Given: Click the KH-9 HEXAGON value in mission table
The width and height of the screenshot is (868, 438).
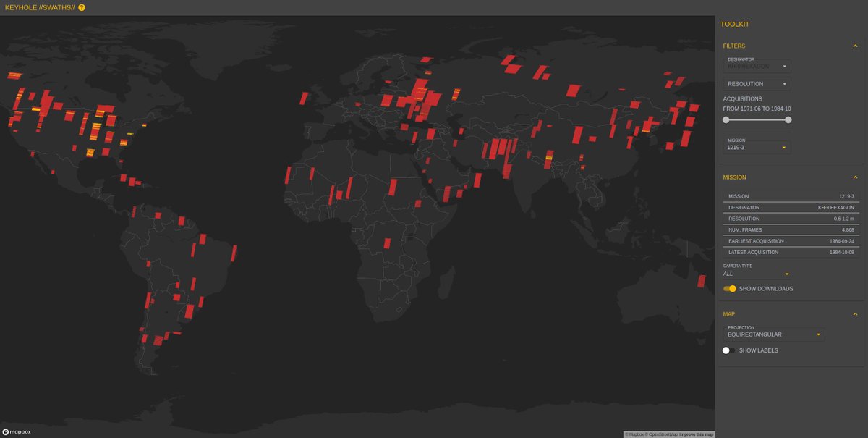Looking at the screenshot, I should tap(836, 208).
